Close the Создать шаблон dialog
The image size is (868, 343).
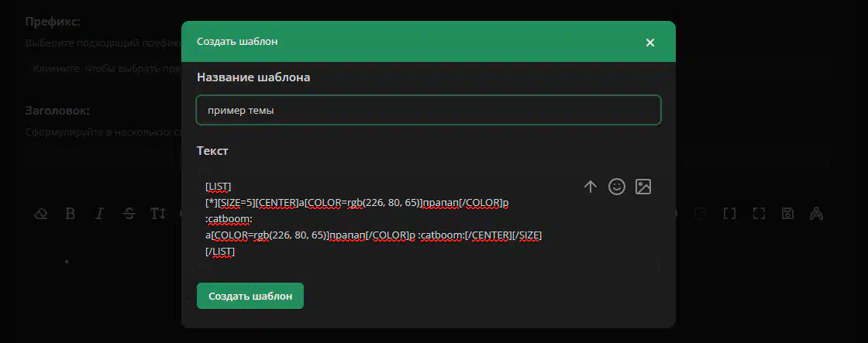[x=650, y=43]
